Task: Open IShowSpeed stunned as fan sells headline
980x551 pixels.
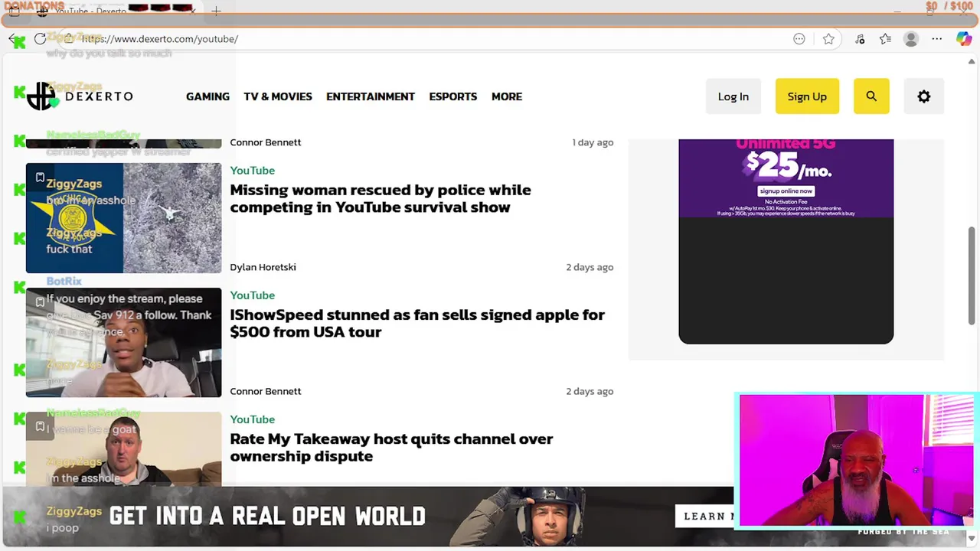Action: coord(417,323)
